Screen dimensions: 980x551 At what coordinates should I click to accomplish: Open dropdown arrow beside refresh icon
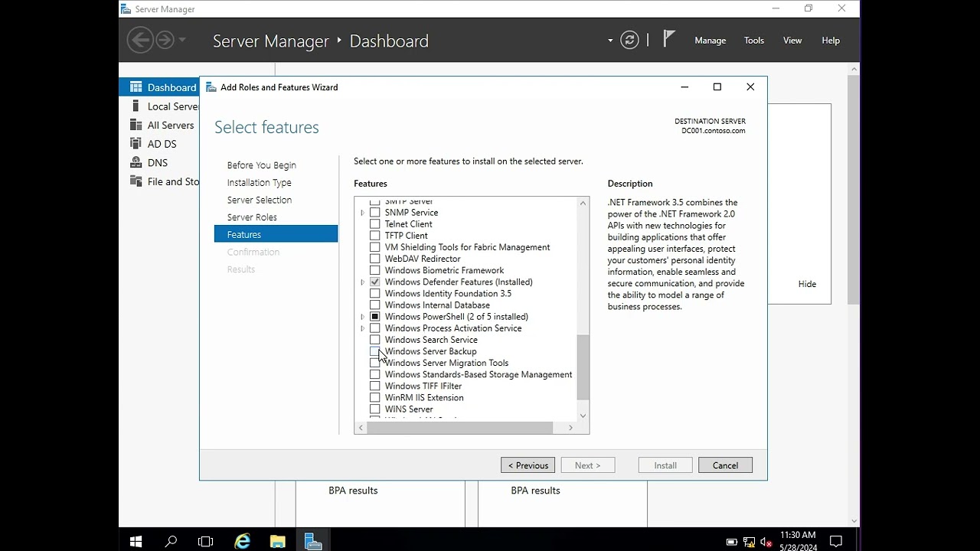[x=610, y=41]
